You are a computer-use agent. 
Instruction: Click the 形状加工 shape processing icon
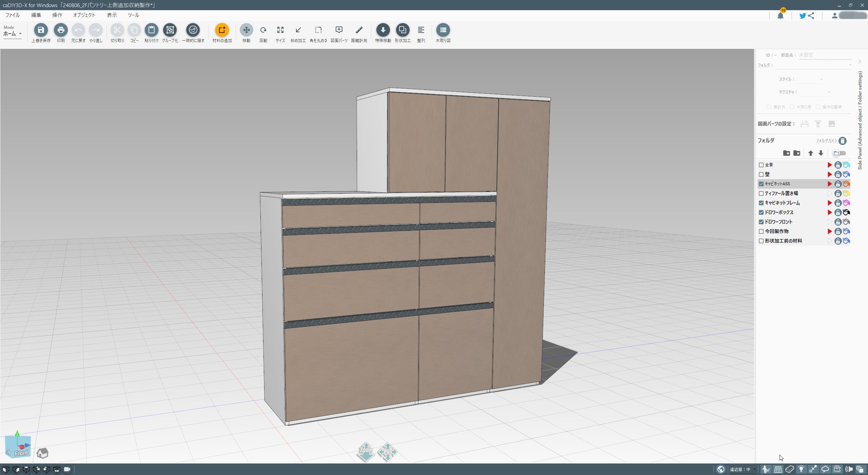(402, 30)
